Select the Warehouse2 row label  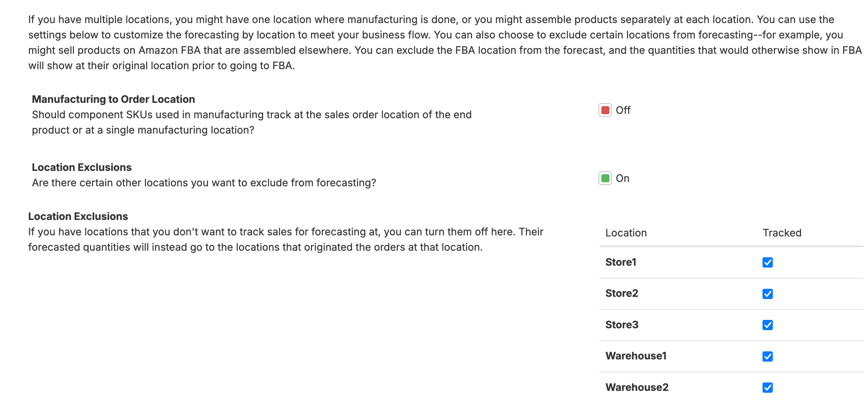coord(637,387)
